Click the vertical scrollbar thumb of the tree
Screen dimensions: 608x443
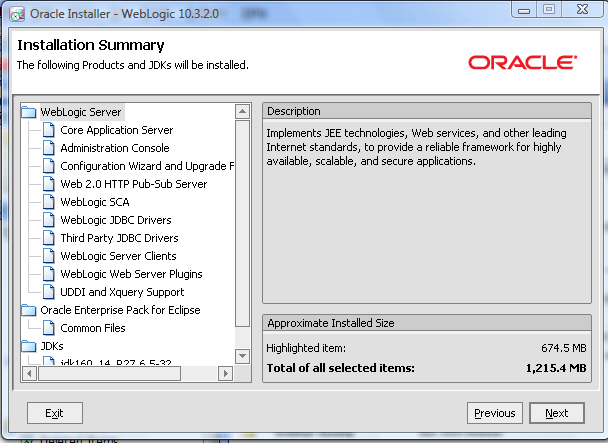click(x=242, y=224)
